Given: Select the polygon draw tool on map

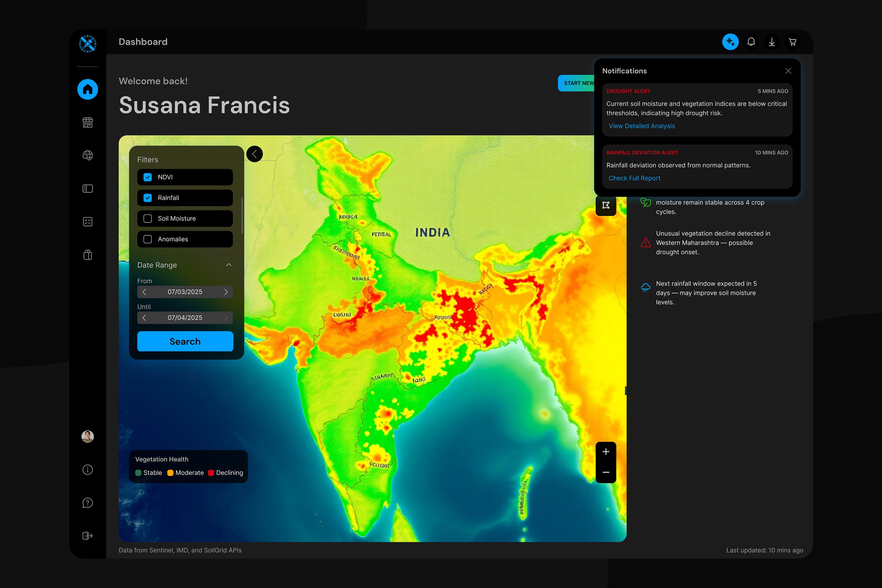Looking at the screenshot, I should [x=606, y=205].
